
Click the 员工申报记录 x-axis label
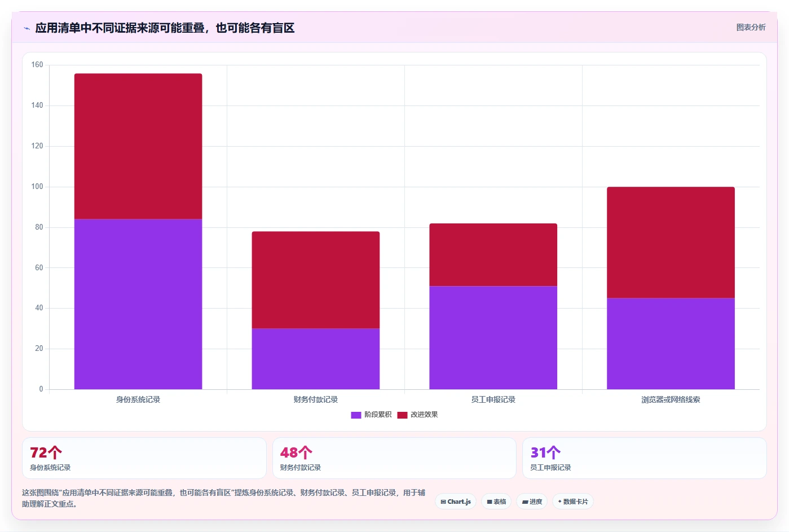(493, 399)
